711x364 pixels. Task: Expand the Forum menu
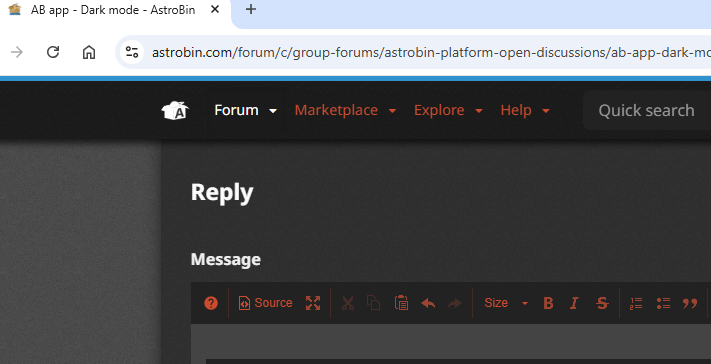[x=245, y=110]
